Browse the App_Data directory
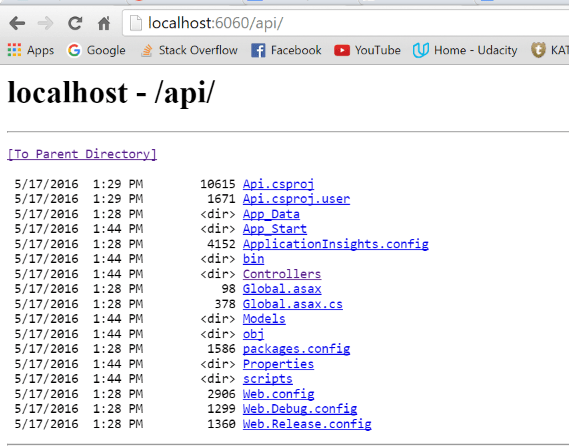Image resolution: width=571 pixels, height=448 pixels. click(x=271, y=214)
